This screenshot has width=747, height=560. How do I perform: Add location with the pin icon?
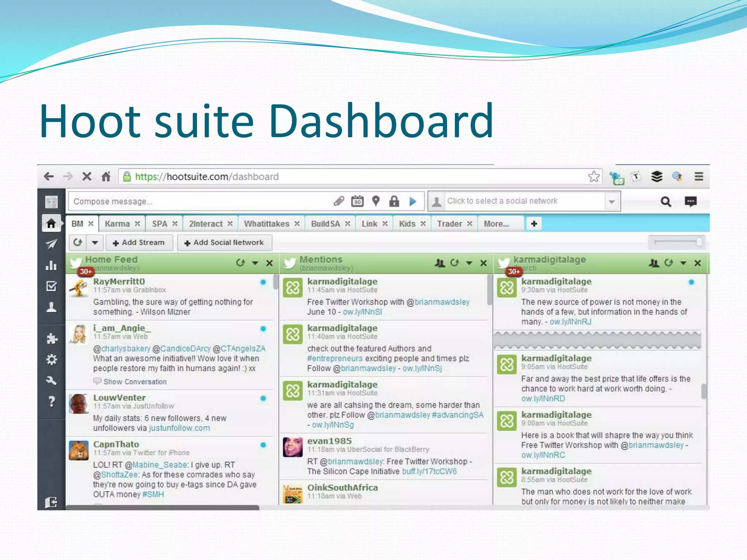376,201
